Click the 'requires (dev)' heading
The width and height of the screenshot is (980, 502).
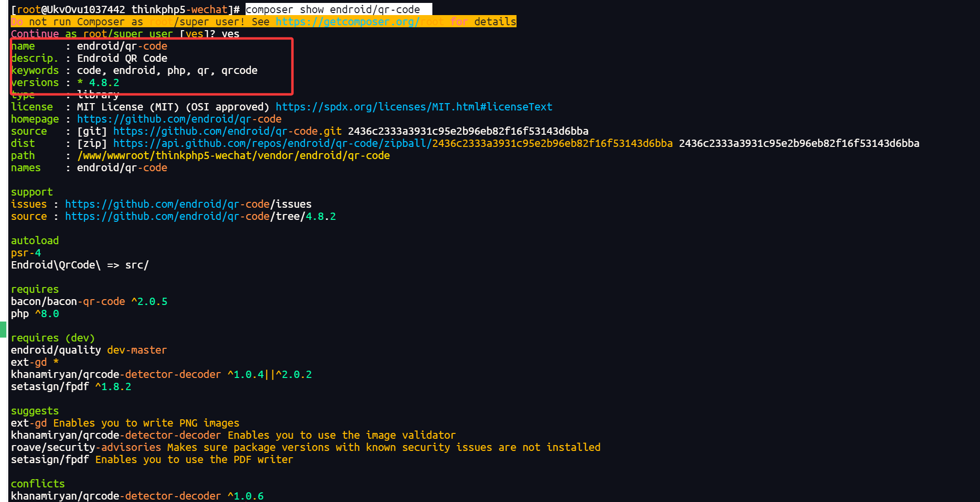point(53,338)
